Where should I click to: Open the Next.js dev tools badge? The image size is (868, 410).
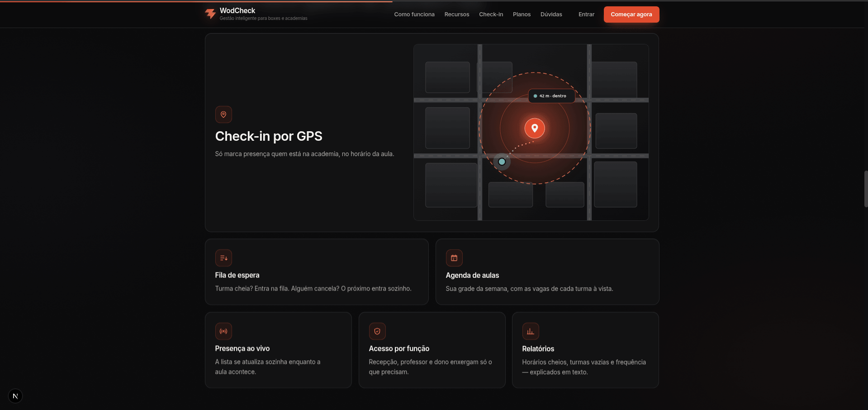tap(15, 396)
